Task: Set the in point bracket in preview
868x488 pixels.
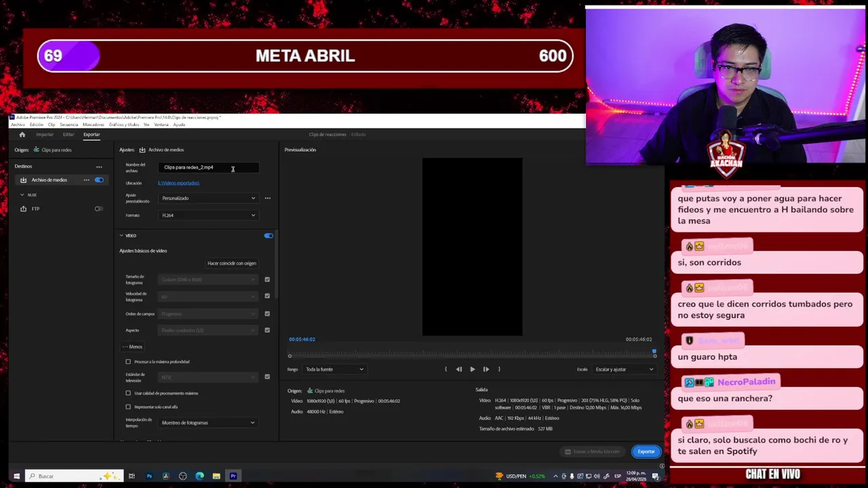Action: click(446, 369)
